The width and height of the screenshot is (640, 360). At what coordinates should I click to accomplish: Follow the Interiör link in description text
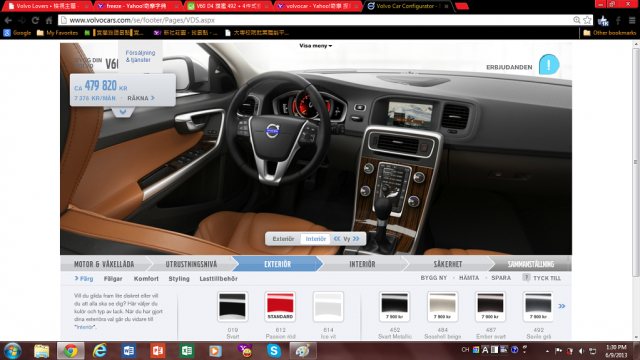pyautogui.click(x=84, y=327)
